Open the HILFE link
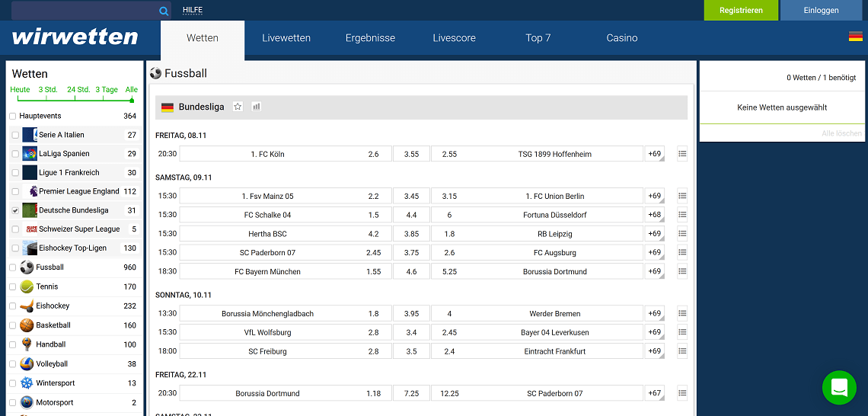The width and height of the screenshot is (868, 416). coord(193,10)
